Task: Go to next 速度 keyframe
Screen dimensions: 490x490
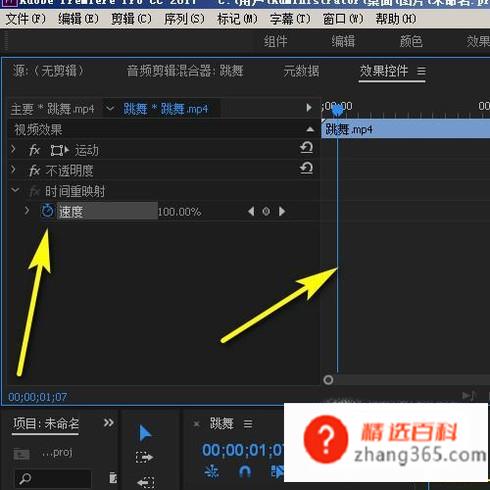Action: coord(282,211)
